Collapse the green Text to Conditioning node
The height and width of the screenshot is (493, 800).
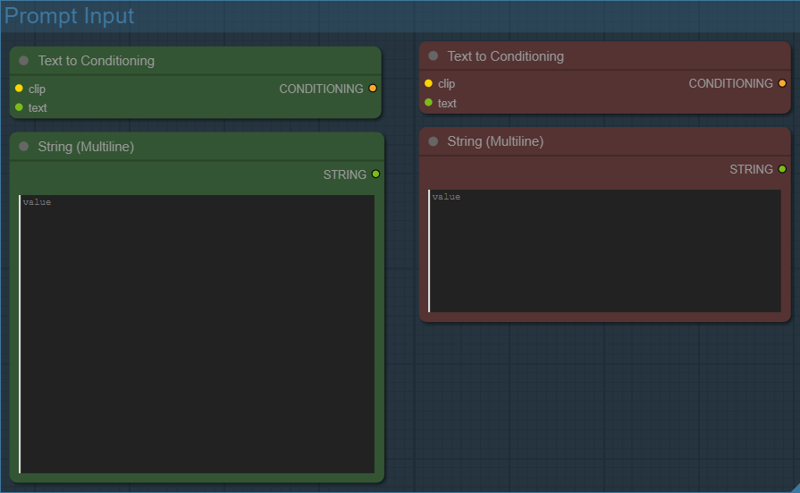24,61
